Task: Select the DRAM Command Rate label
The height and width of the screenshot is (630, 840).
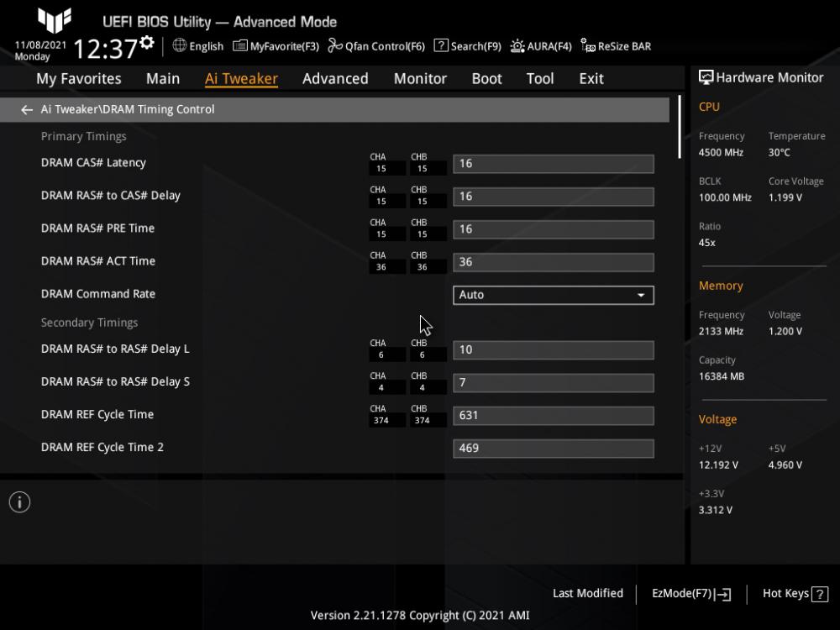Action: point(98,294)
